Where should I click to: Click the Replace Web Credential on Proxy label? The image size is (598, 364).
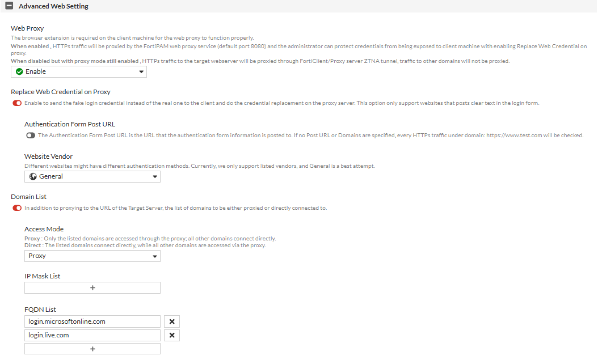point(61,92)
